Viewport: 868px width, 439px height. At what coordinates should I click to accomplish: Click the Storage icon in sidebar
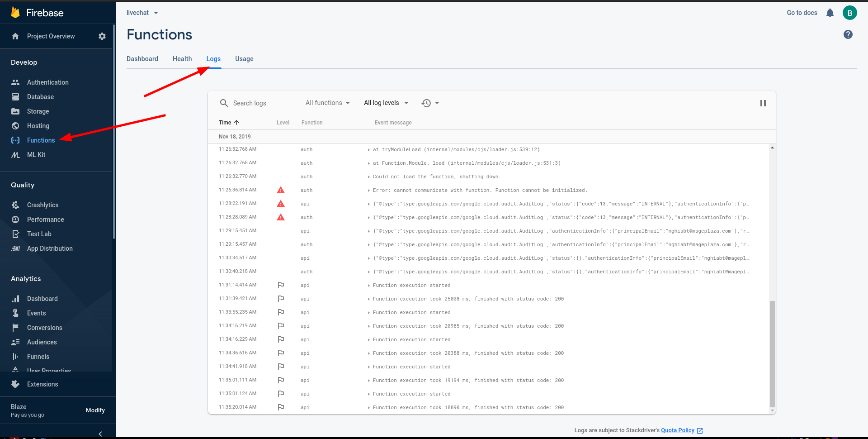[x=15, y=111]
